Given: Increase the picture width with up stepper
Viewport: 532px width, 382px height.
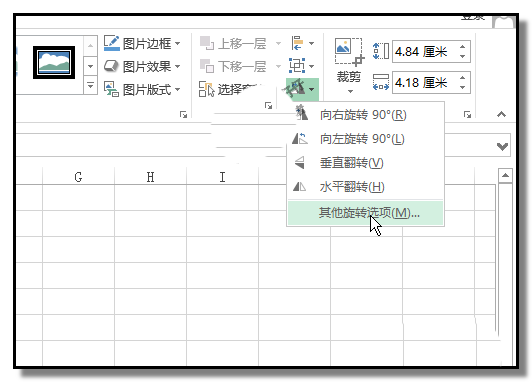Looking at the screenshot, I should (x=463, y=78).
